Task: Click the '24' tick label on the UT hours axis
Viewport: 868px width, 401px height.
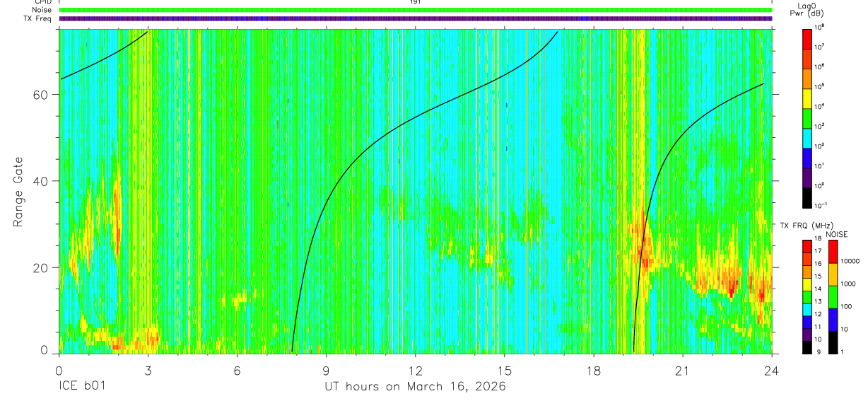Action: pos(772,370)
